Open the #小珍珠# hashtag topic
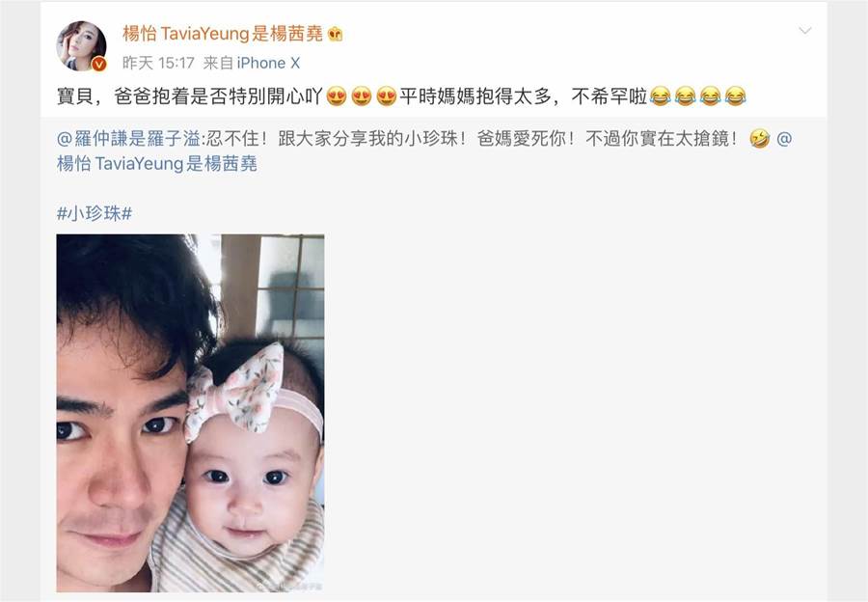 click(x=95, y=213)
